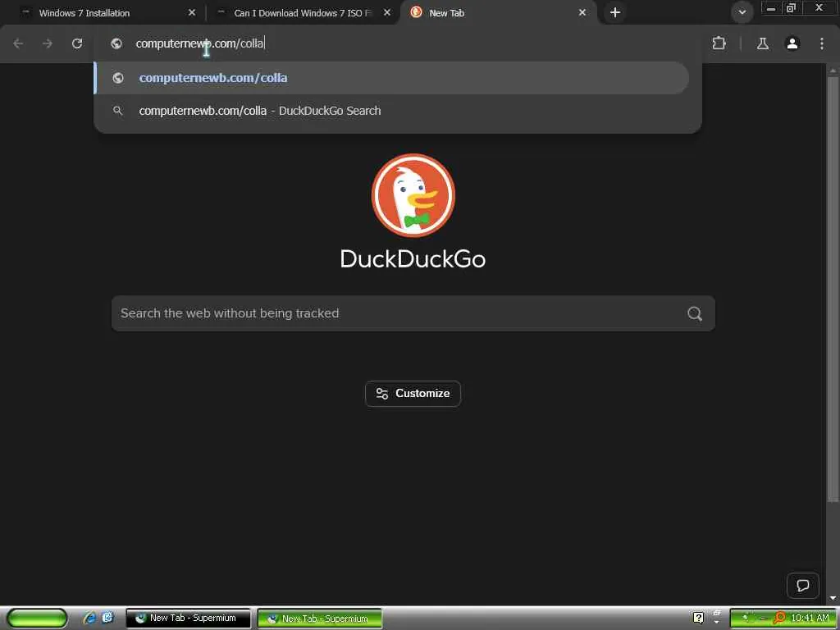This screenshot has height=630, width=840.
Task: Select the New Tab tab
Action: [498, 13]
